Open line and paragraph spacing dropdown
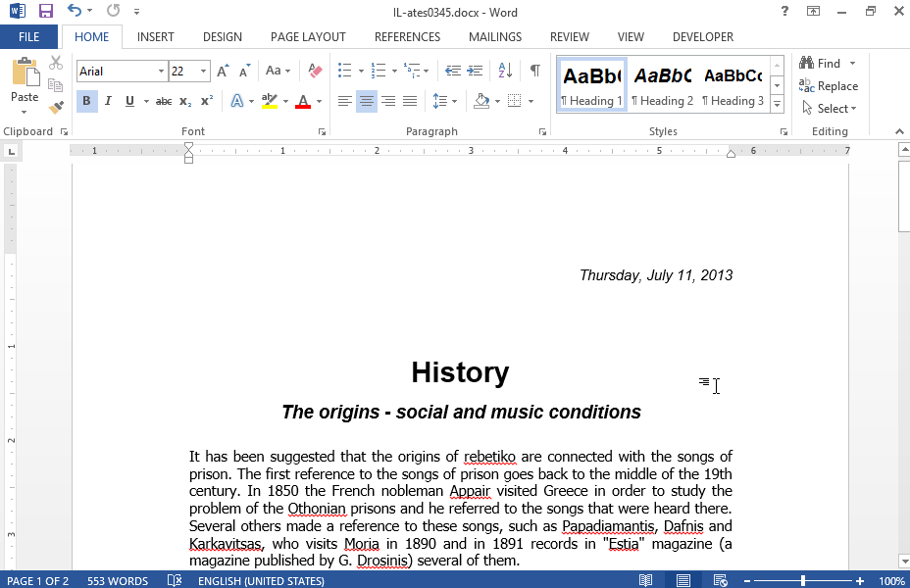910x588 pixels. (x=445, y=102)
